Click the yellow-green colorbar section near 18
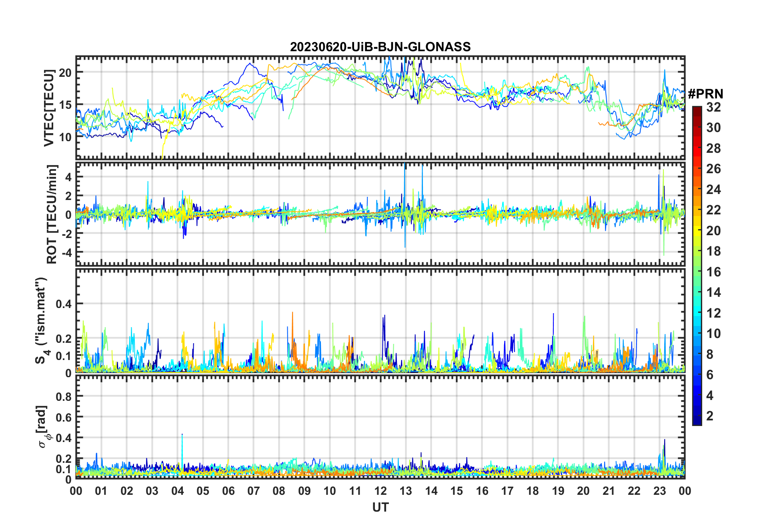Image resolution: width=761 pixels, height=532 pixels. coord(697,251)
